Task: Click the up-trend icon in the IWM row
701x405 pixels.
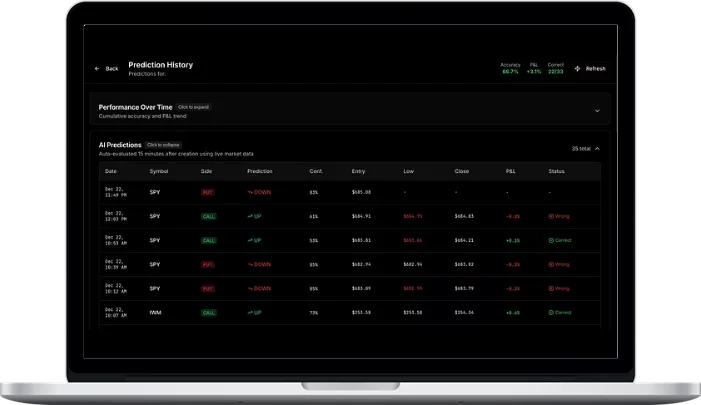Action: 251,313
